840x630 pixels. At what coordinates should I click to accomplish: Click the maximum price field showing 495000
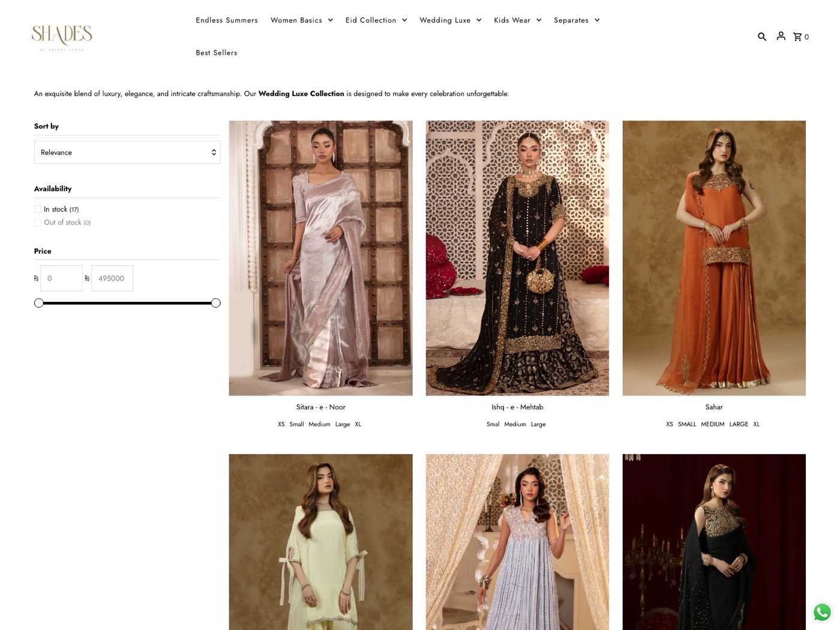coord(112,278)
